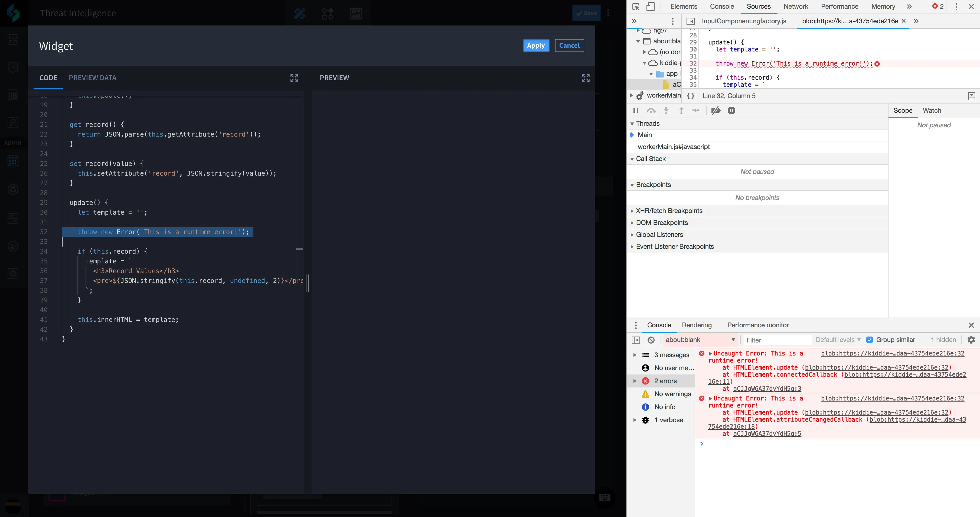Toggle the console sidebar visibility
Viewport: 980px width, 517px height.
[636, 340]
